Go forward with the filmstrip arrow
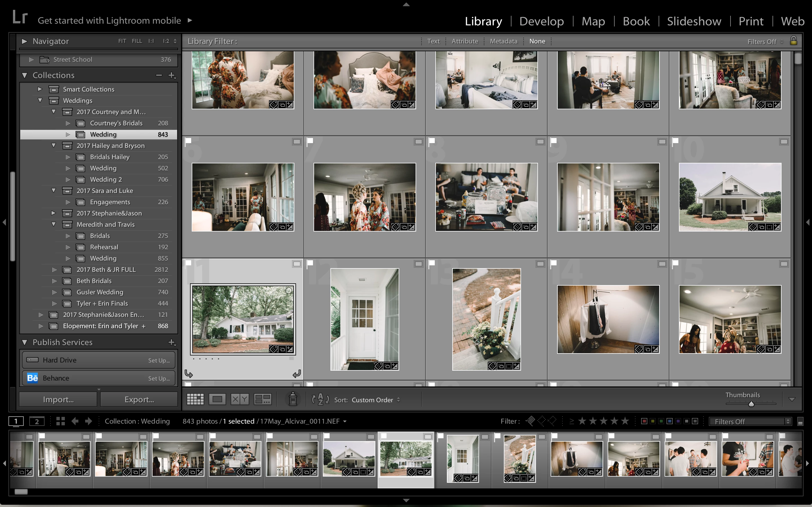 [89, 421]
